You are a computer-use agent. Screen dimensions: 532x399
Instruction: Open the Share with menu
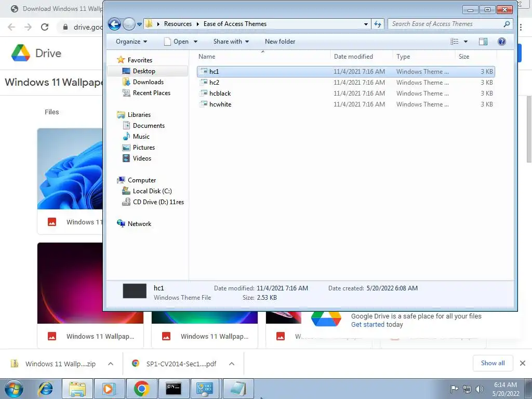231,42
